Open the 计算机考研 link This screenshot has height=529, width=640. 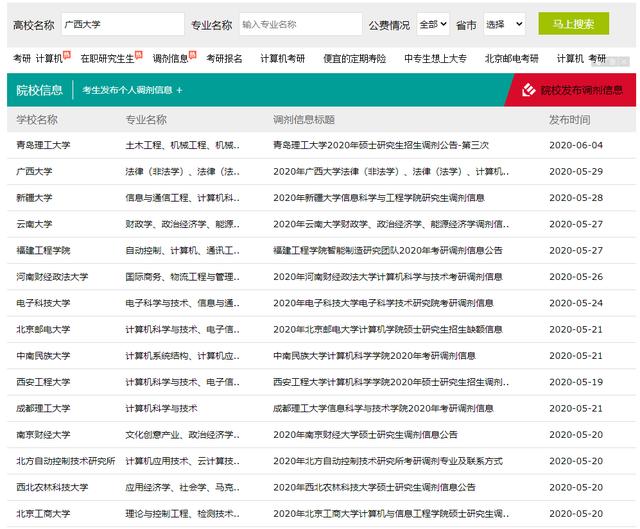click(282, 59)
